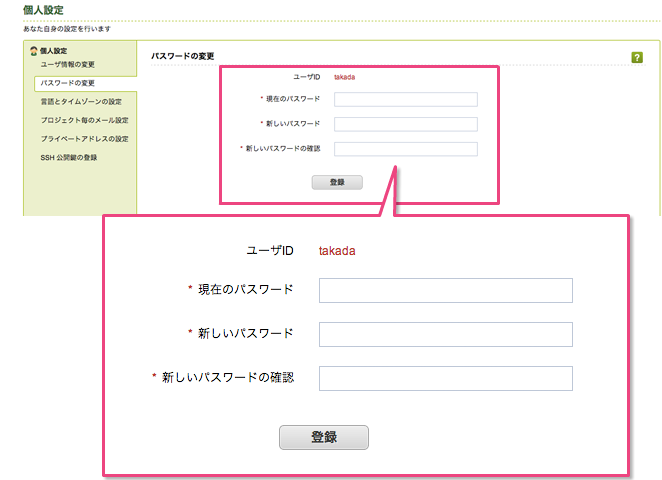
Task: Click the small takada user ID text
Action: (345, 77)
